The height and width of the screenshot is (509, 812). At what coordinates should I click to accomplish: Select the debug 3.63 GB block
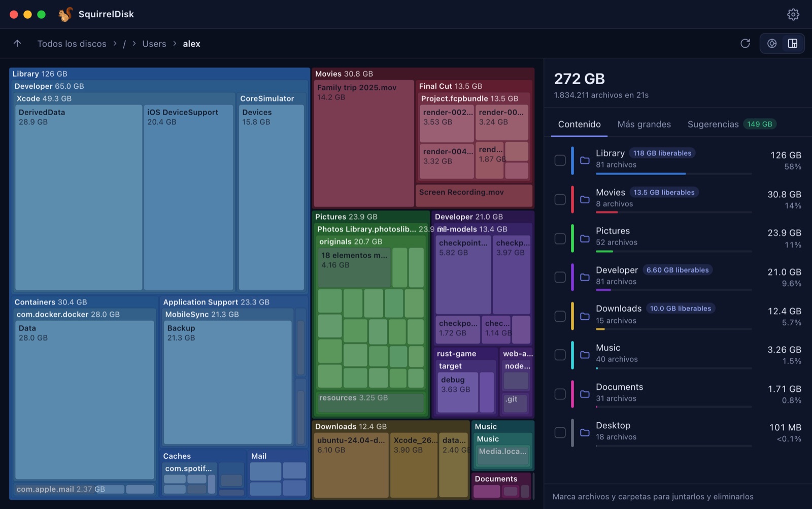coord(458,393)
